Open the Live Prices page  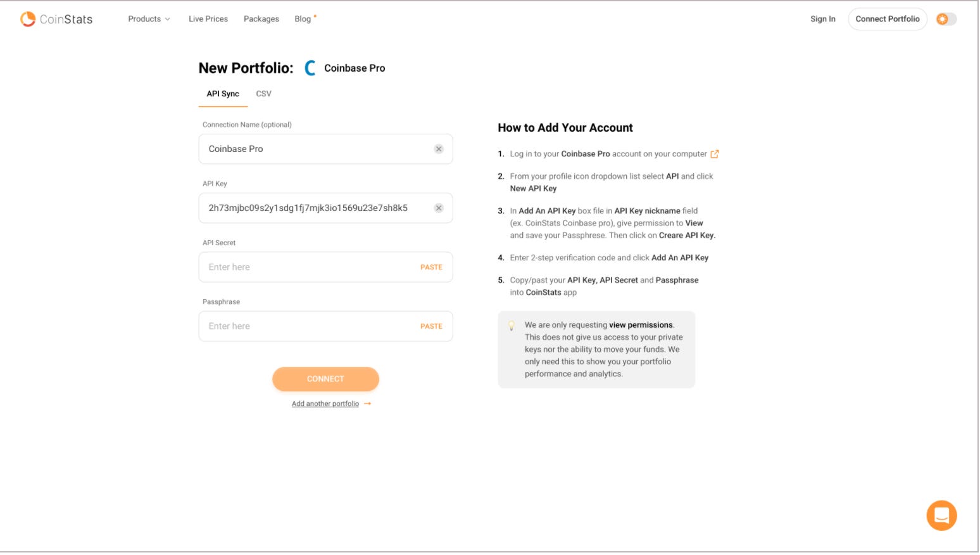coord(208,19)
